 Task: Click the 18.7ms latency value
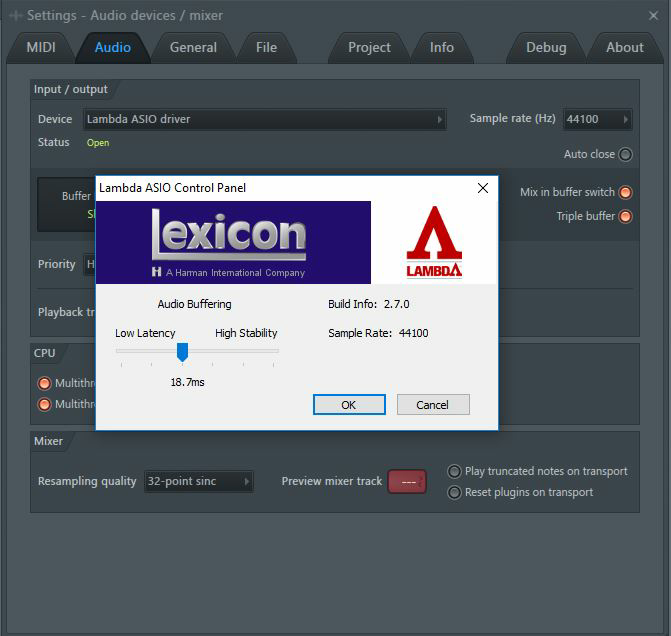(187, 382)
